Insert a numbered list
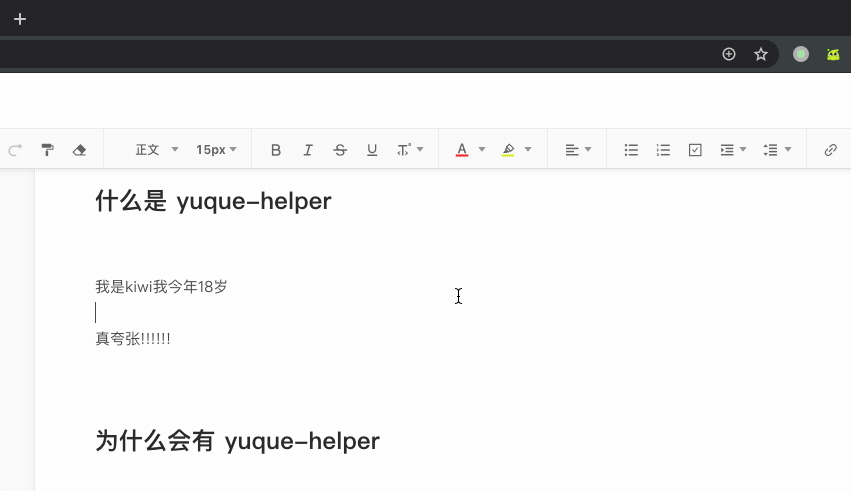The height and width of the screenshot is (491, 851). [x=663, y=150]
